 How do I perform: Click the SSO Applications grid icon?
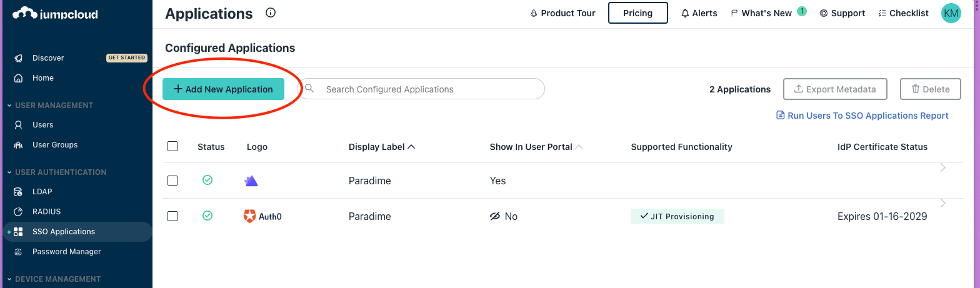(18, 232)
